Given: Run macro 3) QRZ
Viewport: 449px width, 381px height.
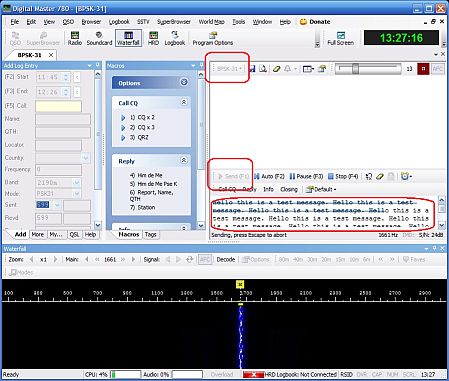Looking at the screenshot, I should point(139,137).
